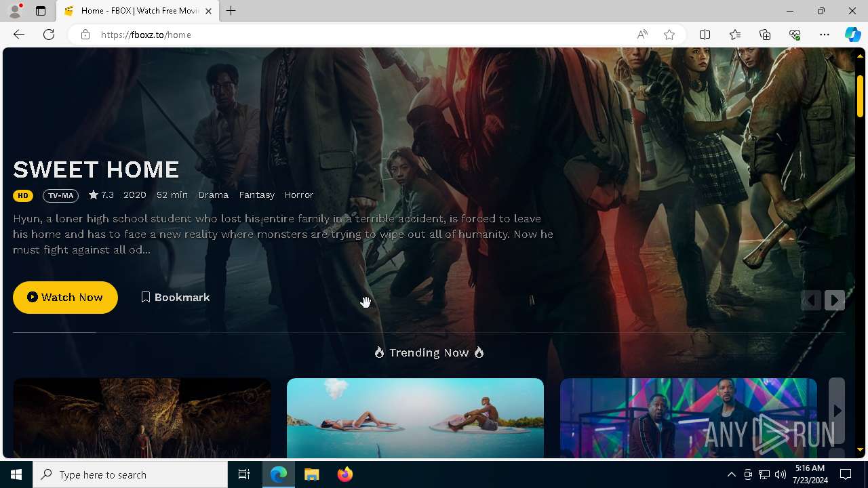Close the FBOX Home tab

[x=208, y=11]
